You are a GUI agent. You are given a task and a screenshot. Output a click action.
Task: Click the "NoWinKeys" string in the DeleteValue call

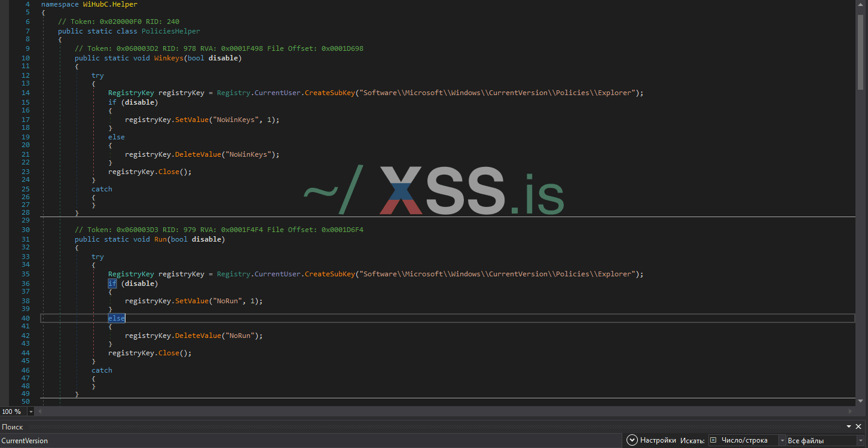click(x=247, y=154)
